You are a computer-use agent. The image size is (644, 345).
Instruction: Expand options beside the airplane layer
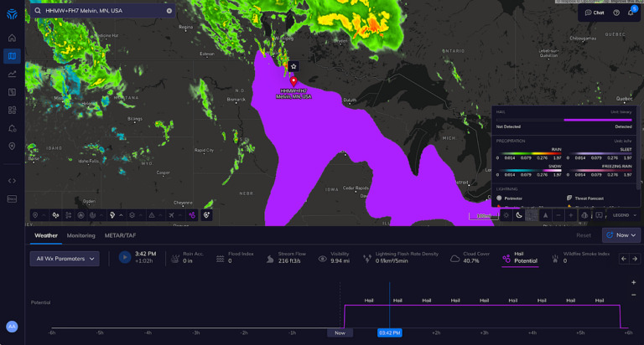pyautogui.click(x=180, y=215)
